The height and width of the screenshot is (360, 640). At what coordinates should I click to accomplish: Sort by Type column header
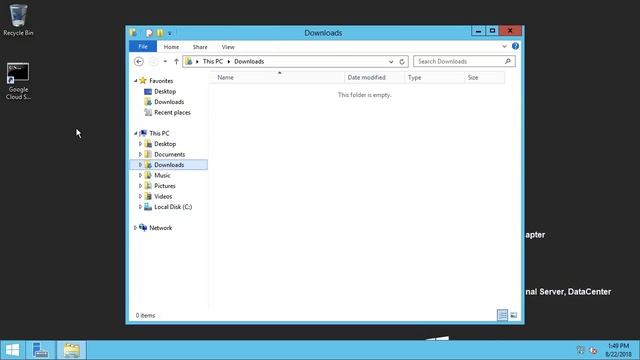pos(434,77)
